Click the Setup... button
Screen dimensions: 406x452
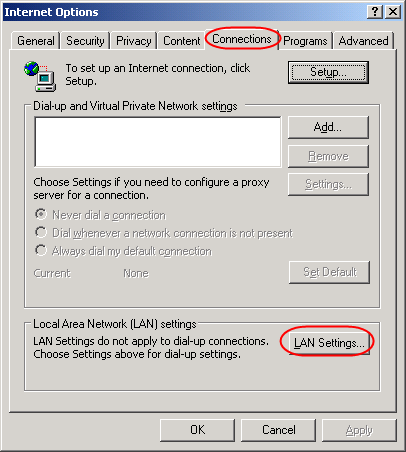tap(328, 72)
